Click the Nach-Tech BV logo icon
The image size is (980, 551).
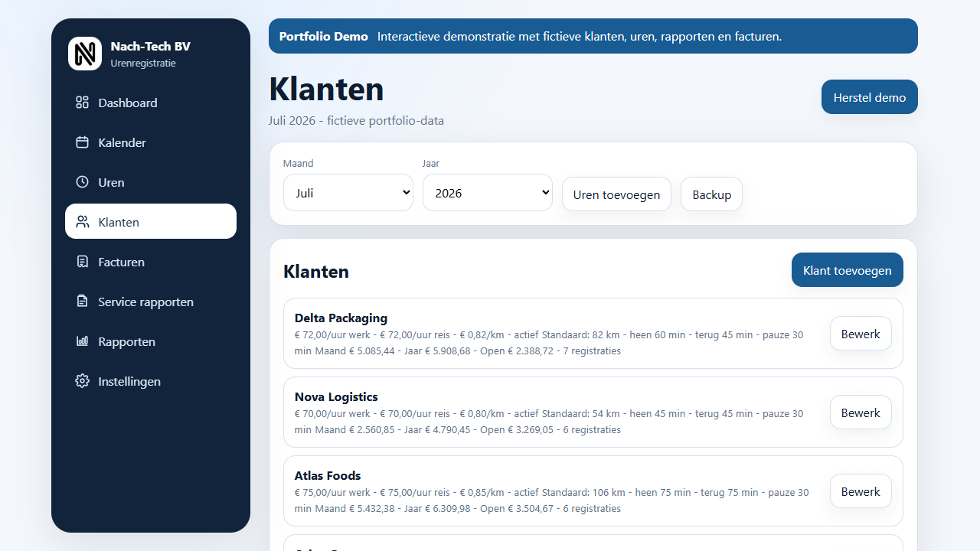click(85, 54)
